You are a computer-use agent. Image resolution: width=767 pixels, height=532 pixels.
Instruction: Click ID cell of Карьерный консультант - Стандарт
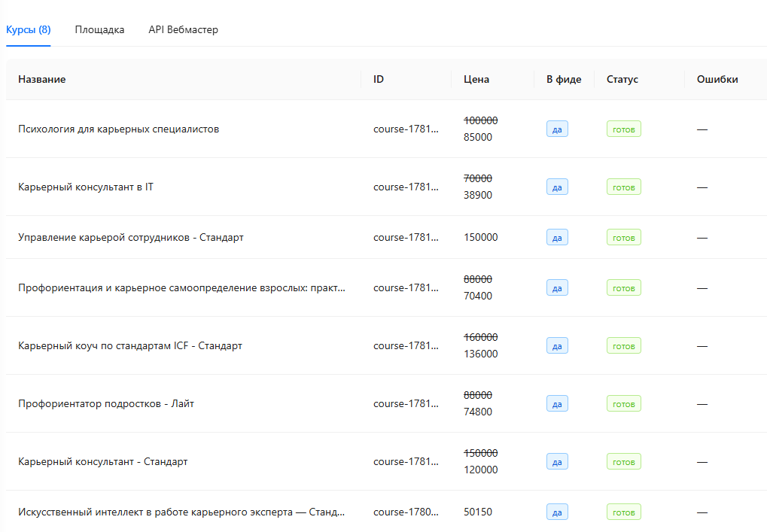(x=406, y=461)
